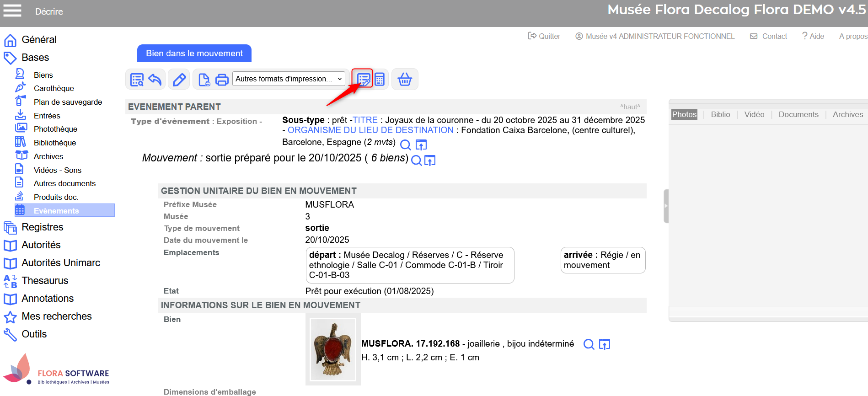
Task: Open MUSFLORA. 17.192.168 in new window icon
Action: (605, 344)
